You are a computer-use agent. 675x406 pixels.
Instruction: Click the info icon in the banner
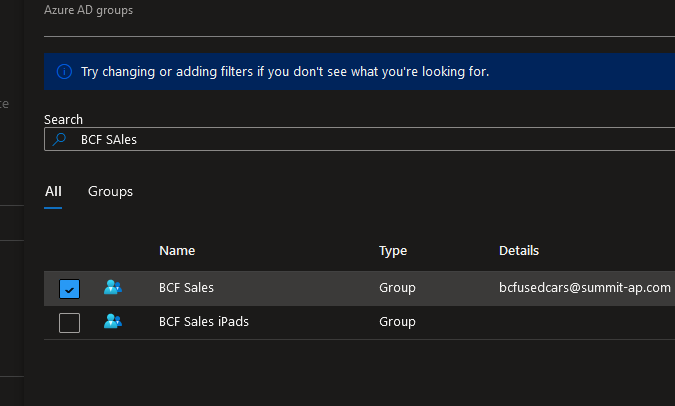[64, 71]
